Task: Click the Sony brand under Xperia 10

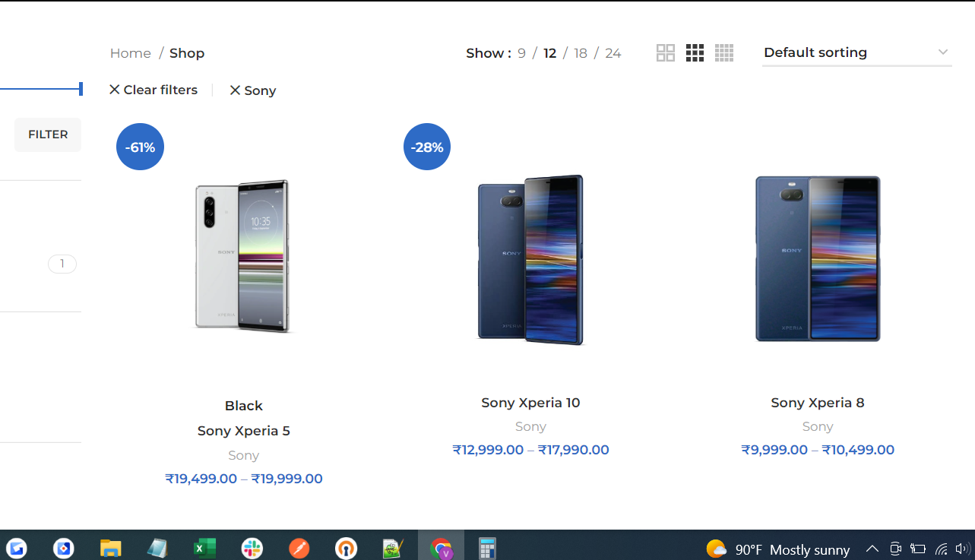Action: [x=530, y=427]
